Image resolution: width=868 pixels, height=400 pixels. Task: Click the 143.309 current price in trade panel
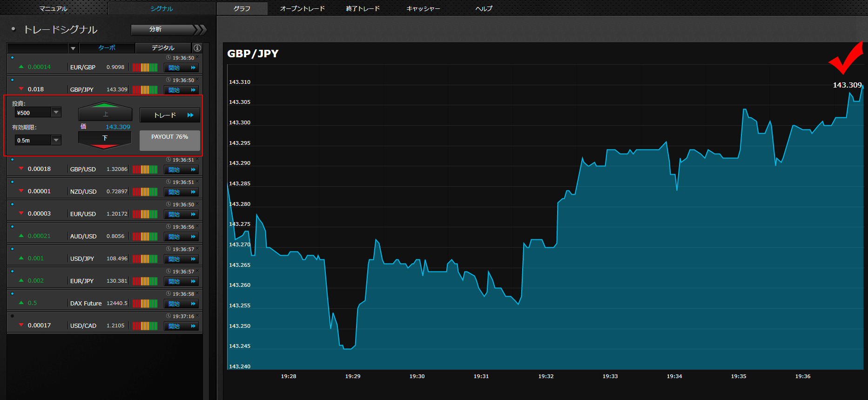point(118,127)
